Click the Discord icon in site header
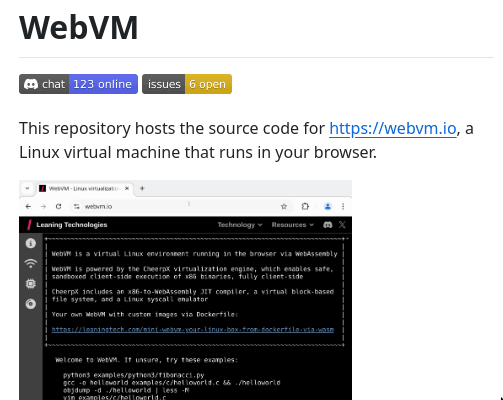 [328, 225]
